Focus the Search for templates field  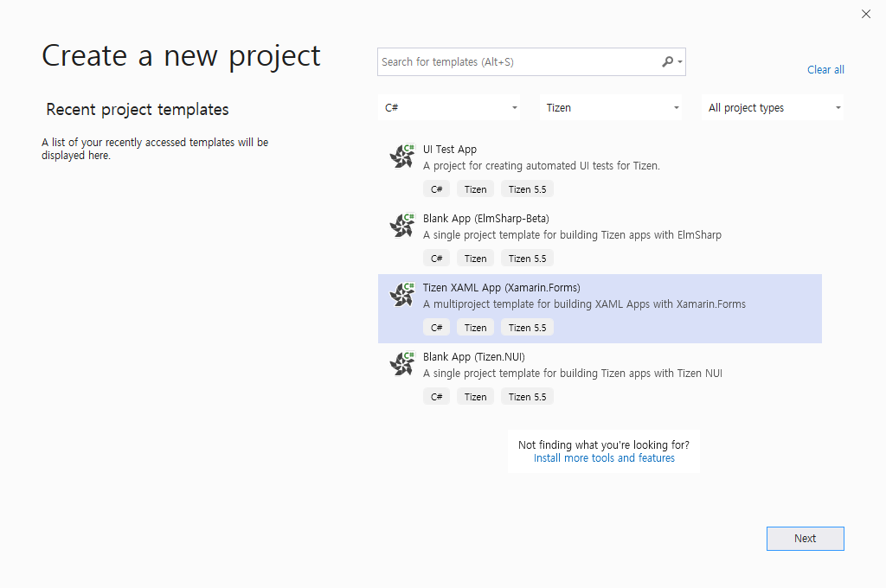point(517,62)
